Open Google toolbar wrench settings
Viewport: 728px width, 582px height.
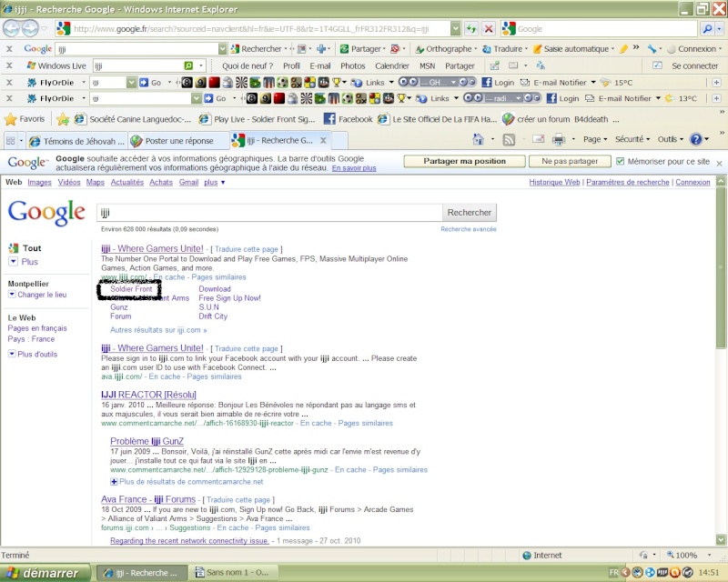(652, 49)
